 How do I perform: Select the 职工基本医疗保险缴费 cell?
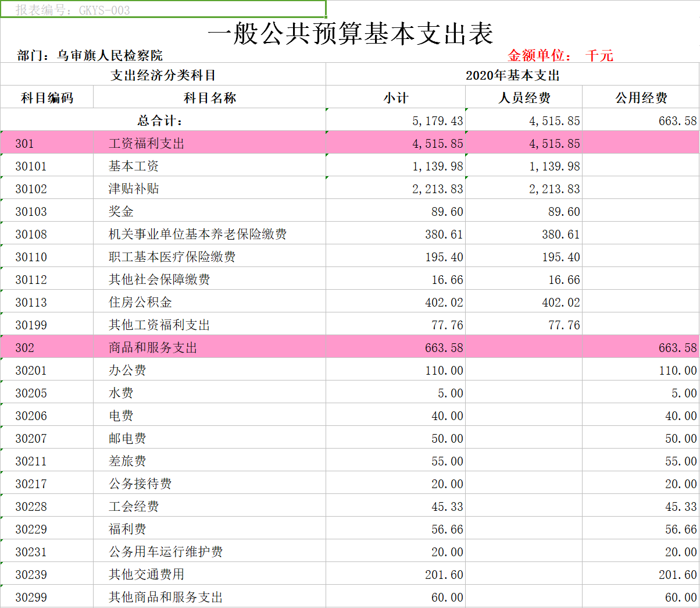coord(210,256)
